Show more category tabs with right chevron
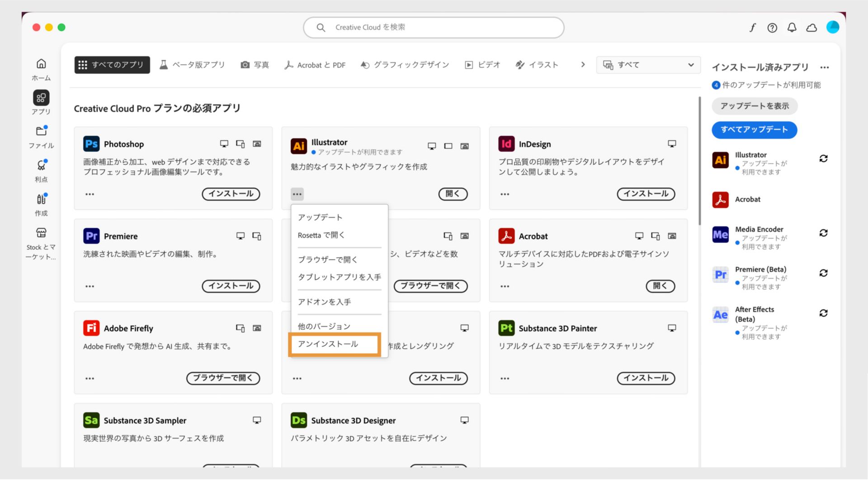This screenshot has width=868, height=480. tap(583, 65)
